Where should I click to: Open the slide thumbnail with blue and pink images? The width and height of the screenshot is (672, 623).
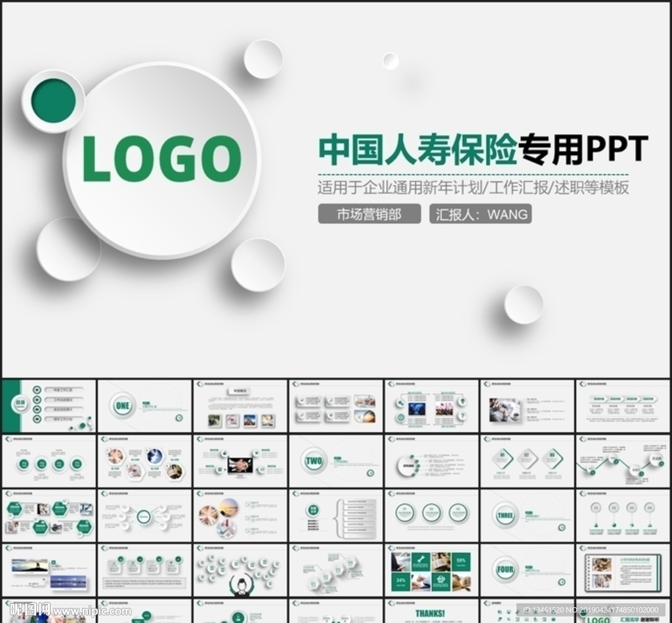pyautogui.click(x=432, y=406)
